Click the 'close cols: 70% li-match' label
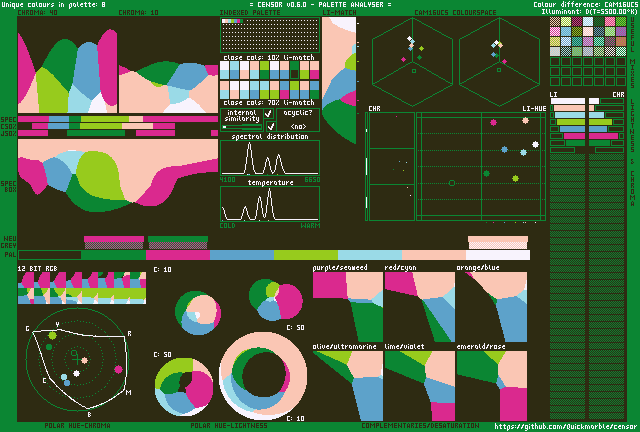This screenshot has width=640, height=432. pos(269,102)
